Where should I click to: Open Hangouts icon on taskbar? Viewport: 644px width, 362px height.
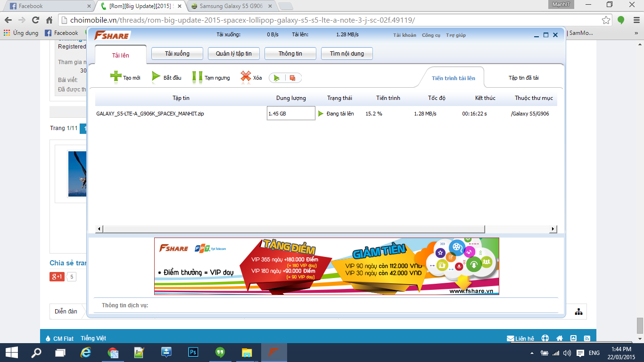220,353
